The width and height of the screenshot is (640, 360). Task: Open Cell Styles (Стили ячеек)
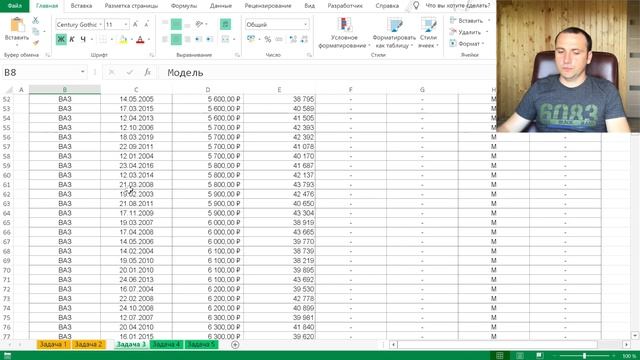[x=428, y=33]
